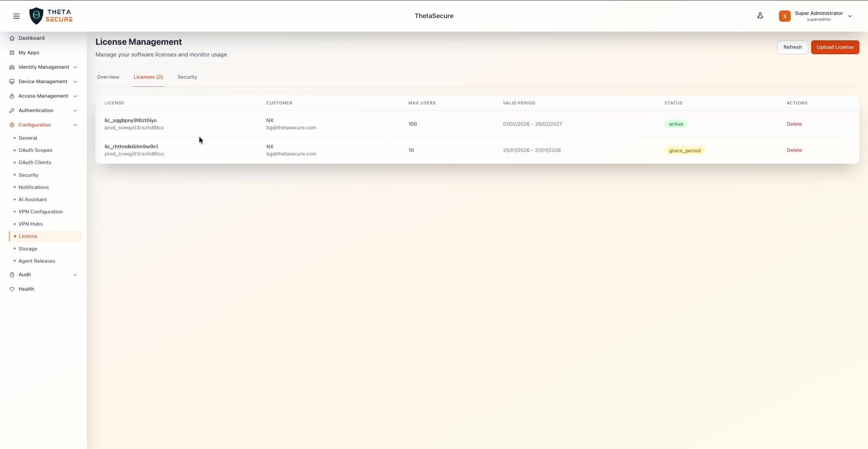Open the Dashboard via its home icon

pos(12,38)
